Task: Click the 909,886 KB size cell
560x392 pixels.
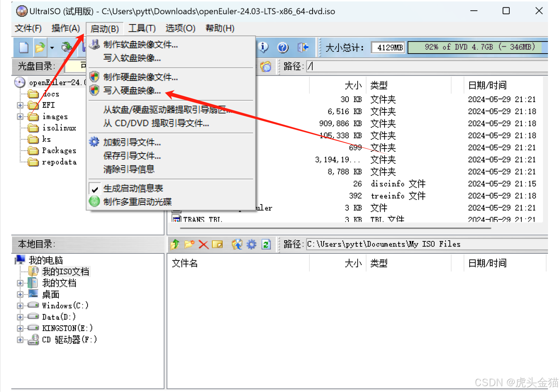Action: (340, 124)
